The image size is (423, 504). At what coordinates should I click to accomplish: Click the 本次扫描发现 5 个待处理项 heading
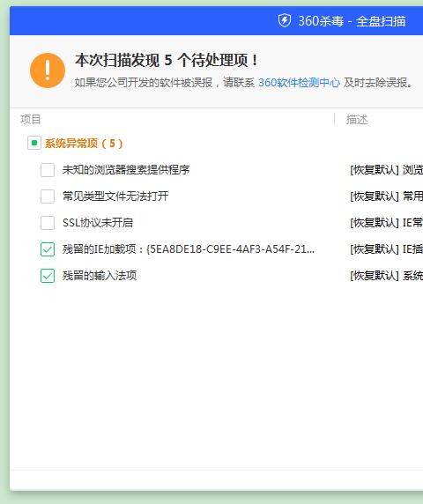coord(167,60)
